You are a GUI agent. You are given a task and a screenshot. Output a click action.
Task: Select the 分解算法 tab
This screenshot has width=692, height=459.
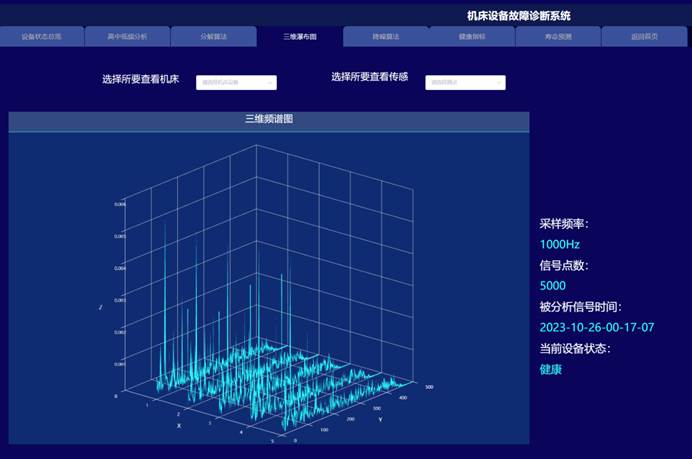213,37
